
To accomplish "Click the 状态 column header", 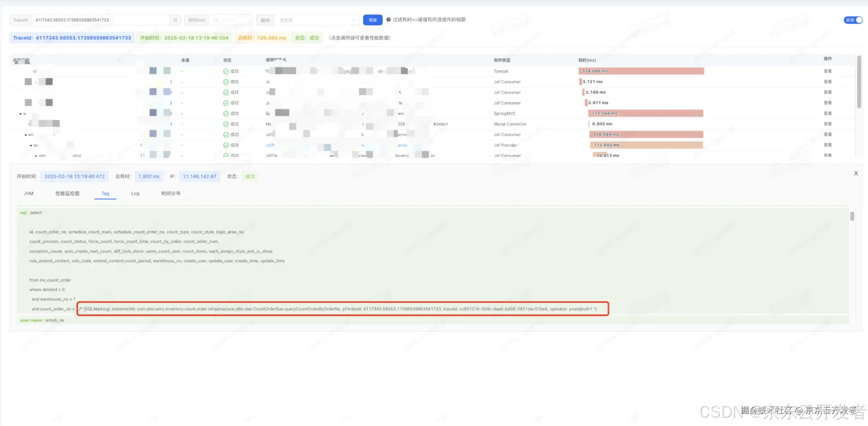I will pos(227,60).
